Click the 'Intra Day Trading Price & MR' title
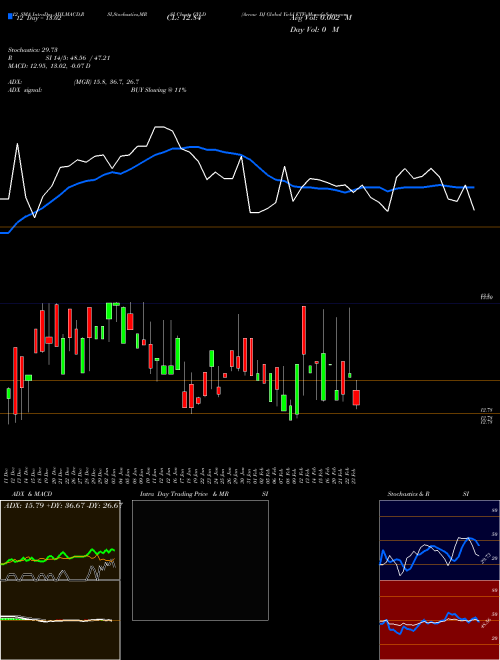 184,494
